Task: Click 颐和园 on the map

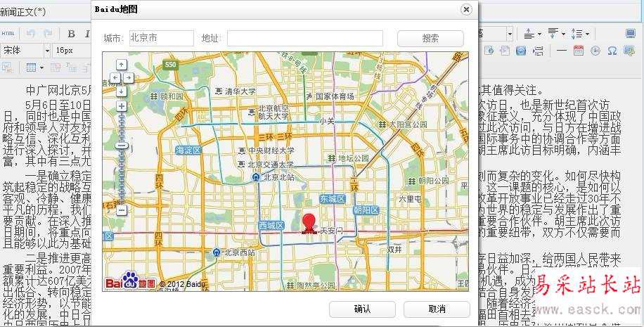Action: coord(166,96)
